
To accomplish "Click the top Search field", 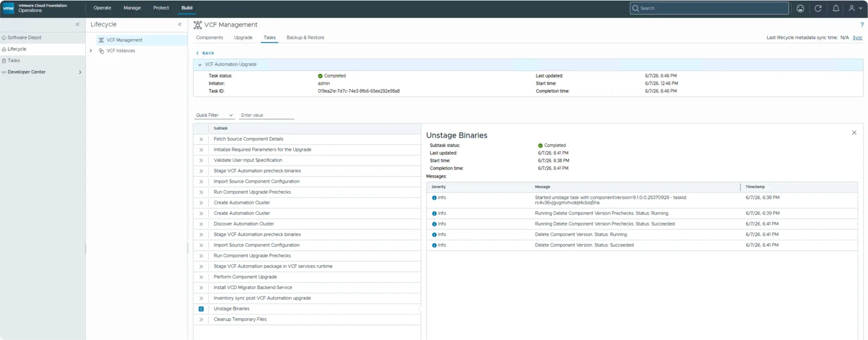I will click(709, 8).
